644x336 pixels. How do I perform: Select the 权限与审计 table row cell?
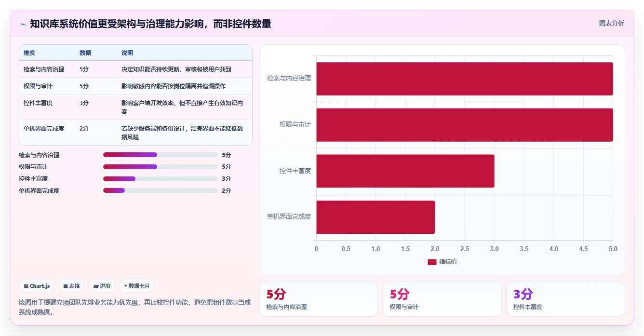click(38, 86)
